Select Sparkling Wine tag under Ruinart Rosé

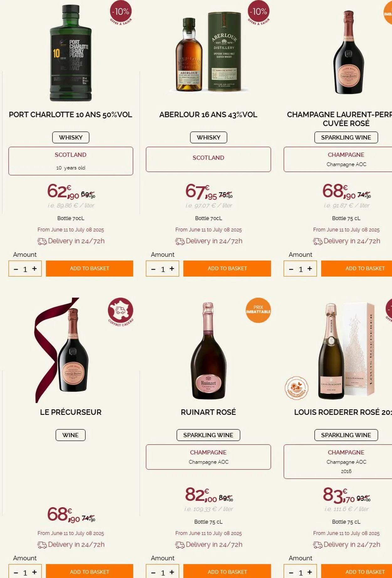[208, 435]
